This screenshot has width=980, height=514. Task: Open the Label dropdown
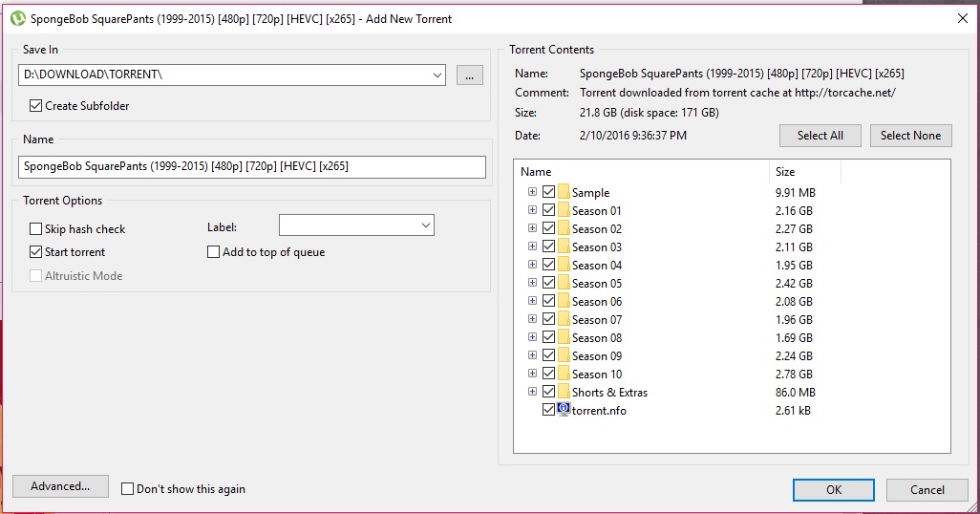pyautogui.click(x=426, y=225)
